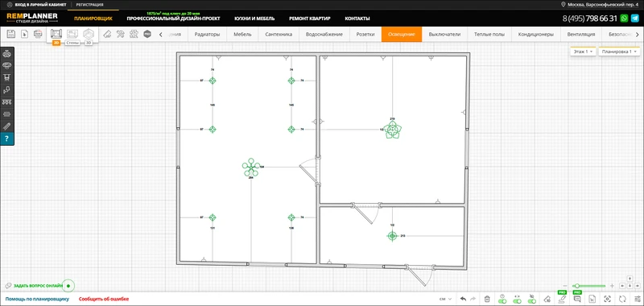Viewport: 644px width, 306px height.
Task: Switch to the Выключатели tab
Action: tap(444, 34)
